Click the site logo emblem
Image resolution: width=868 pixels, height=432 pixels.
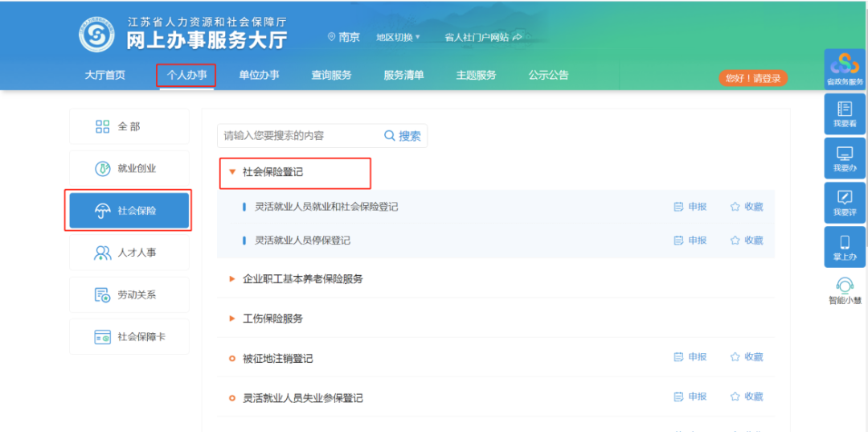point(98,34)
